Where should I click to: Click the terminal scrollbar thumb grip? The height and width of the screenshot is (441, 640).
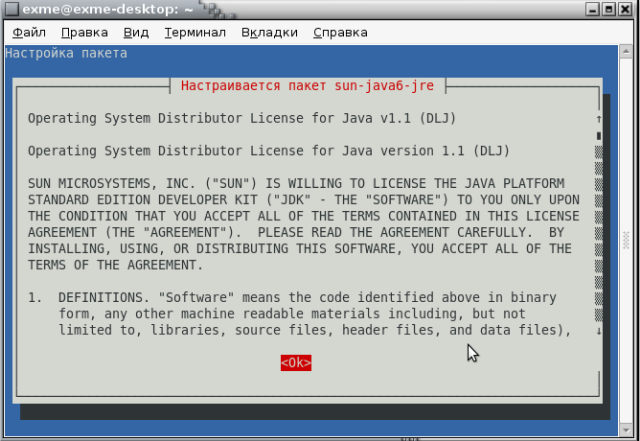(x=626, y=241)
